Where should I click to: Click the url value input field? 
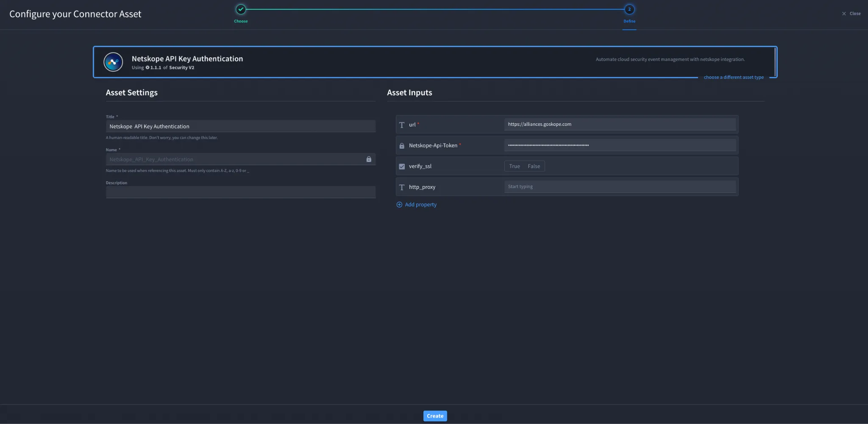pyautogui.click(x=620, y=124)
